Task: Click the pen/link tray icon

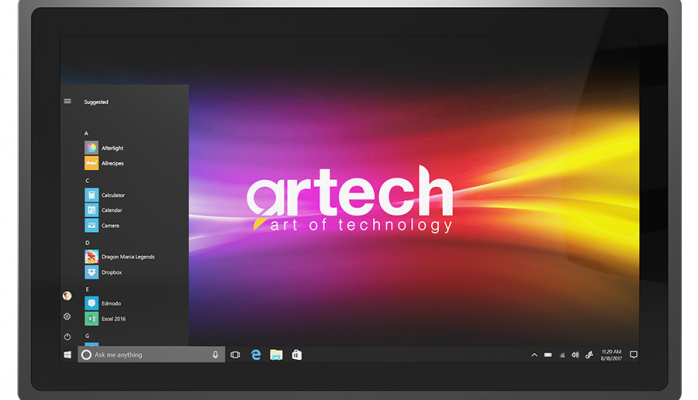Action: [x=589, y=355]
